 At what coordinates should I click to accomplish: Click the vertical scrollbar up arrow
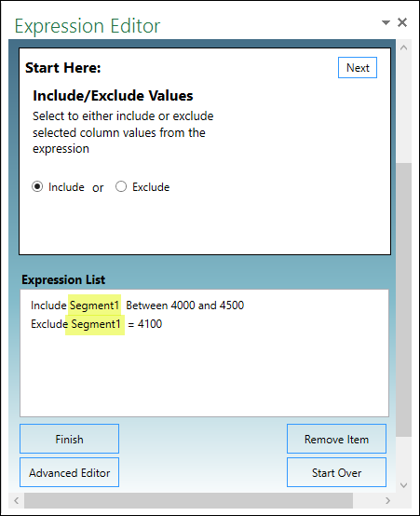coord(404,48)
